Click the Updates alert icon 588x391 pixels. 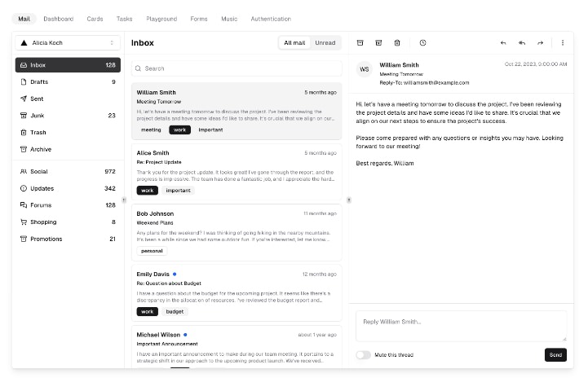pyautogui.click(x=24, y=188)
